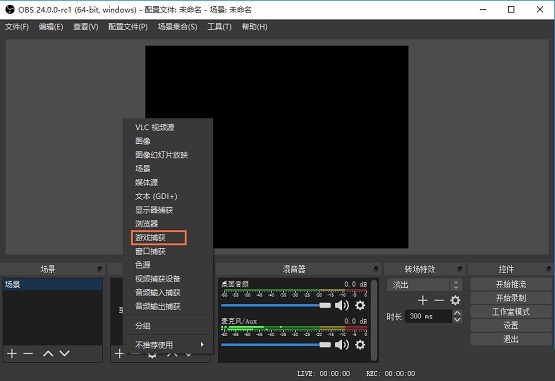
Task: Move the scene up with the up arrow
Action: click(x=48, y=353)
